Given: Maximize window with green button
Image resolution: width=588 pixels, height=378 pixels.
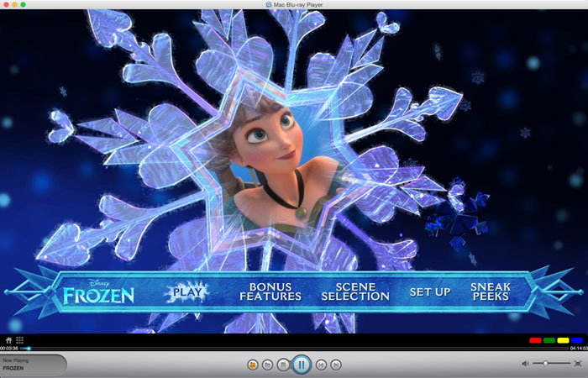Looking at the screenshot, I should tap(24, 4).
